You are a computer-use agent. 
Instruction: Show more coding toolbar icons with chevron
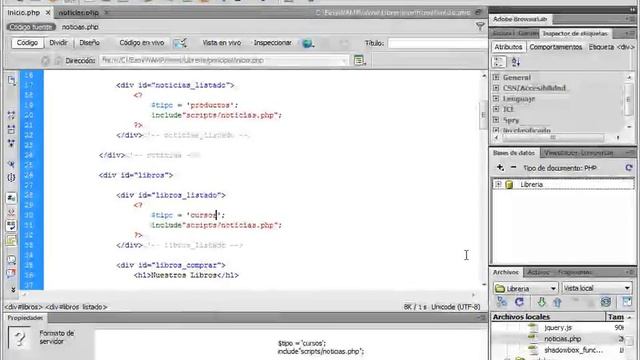(x=13, y=289)
